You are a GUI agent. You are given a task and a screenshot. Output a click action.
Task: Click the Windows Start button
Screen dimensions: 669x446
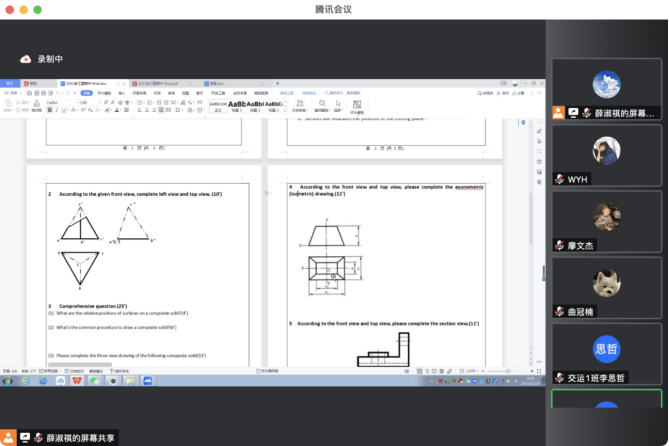pos(7,380)
